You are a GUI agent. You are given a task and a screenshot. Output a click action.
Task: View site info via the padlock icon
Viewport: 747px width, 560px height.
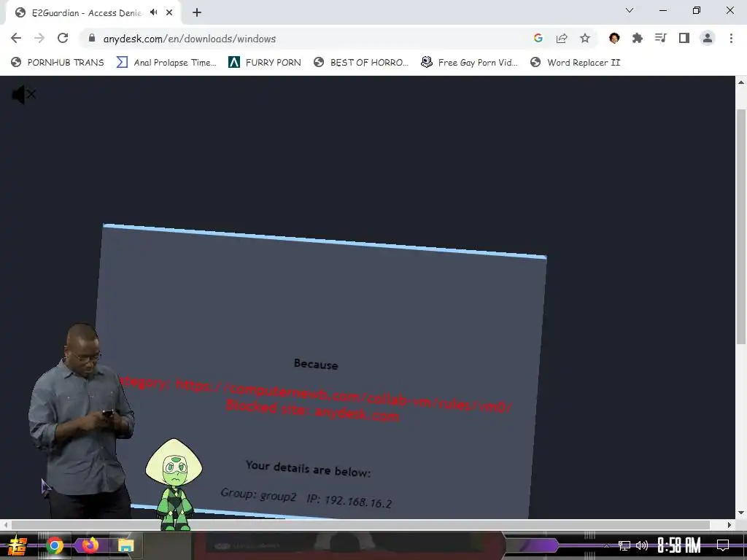pyautogui.click(x=92, y=38)
